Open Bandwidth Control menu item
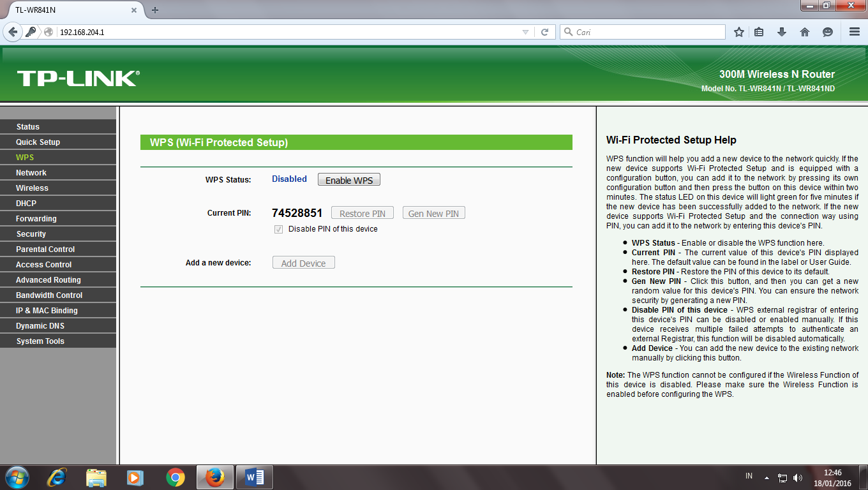 coord(58,295)
